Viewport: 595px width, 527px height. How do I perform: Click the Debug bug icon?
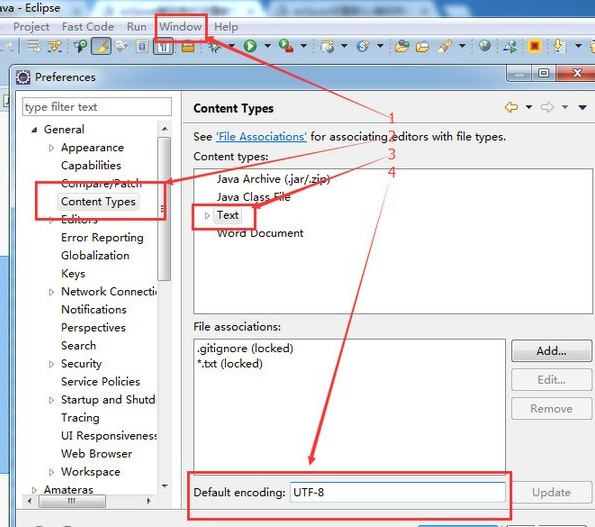coord(214,47)
